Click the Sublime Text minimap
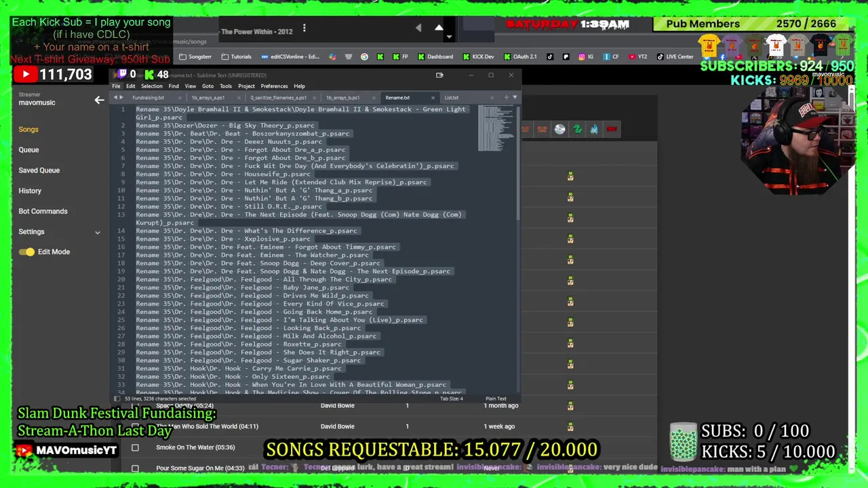Viewport: 868px width, 488px height. [x=496, y=129]
